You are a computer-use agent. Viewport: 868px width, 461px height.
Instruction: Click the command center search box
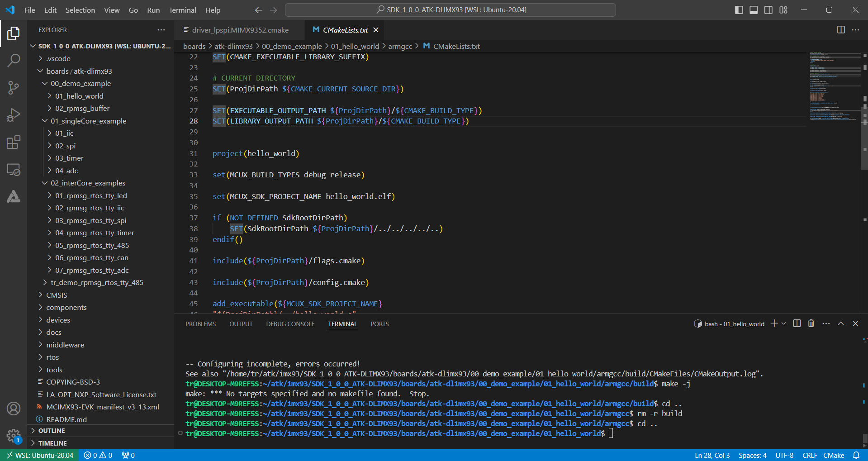pyautogui.click(x=451, y=10)
